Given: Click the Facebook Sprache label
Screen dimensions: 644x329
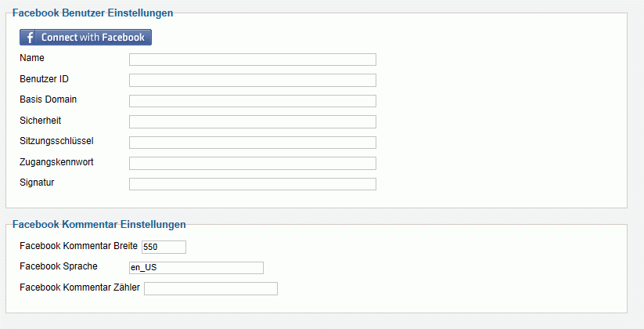Looking at the screenshot, I should (x=59, y=266).
